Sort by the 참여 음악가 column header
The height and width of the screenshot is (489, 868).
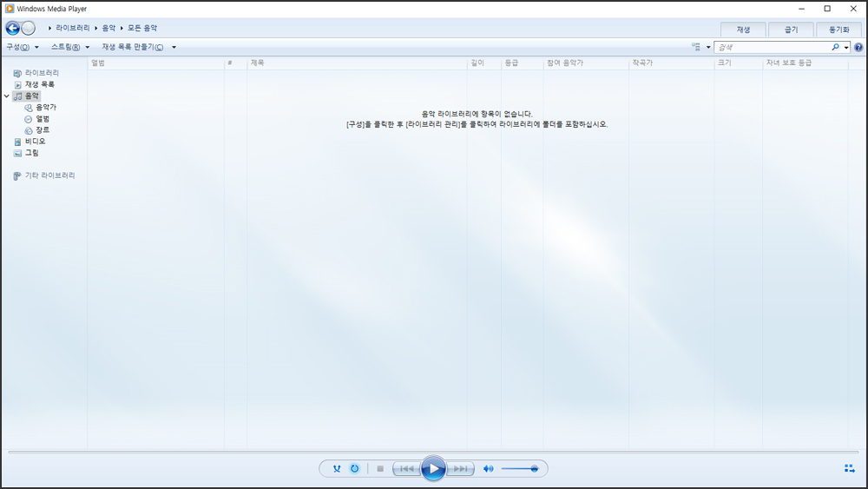[x=586, y=63]
